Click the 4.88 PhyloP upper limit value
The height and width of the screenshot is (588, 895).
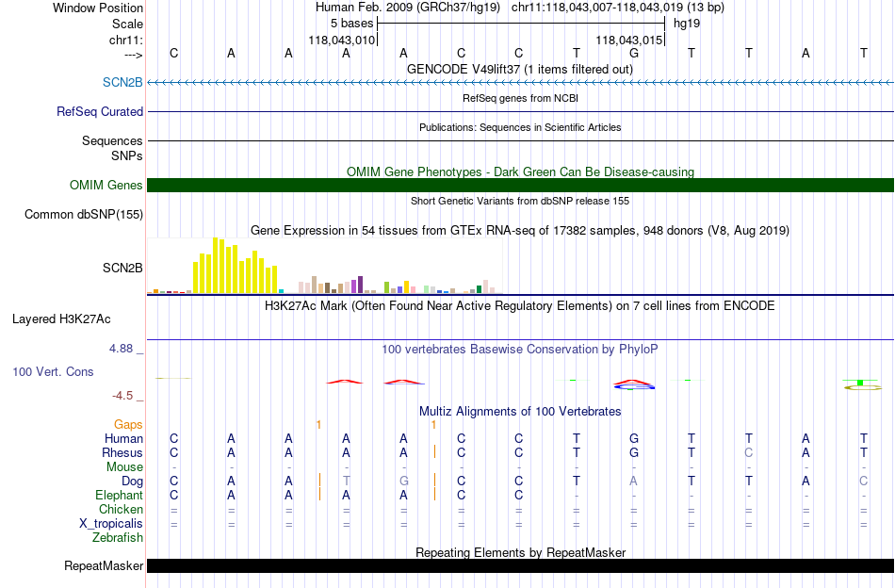point(121,349)
